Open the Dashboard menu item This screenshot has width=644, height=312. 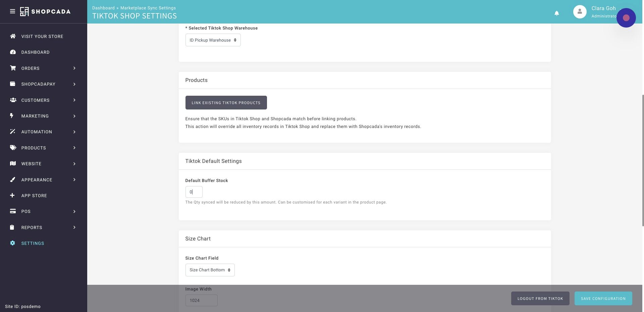click(36, 52)
